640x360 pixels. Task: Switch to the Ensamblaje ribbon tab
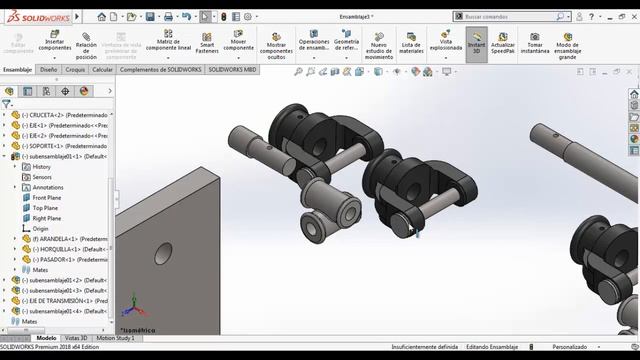pyautogui.click(x=18, y=70)
